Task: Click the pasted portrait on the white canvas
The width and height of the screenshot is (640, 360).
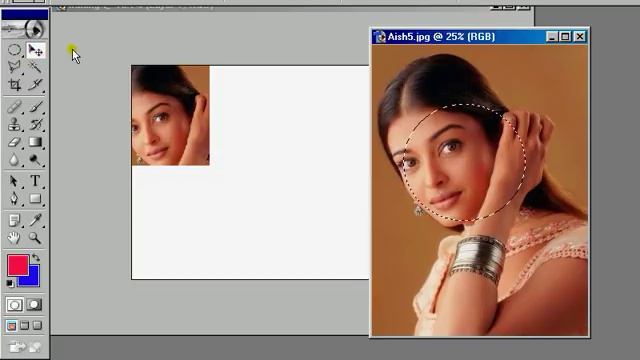Action: point(170,116)
